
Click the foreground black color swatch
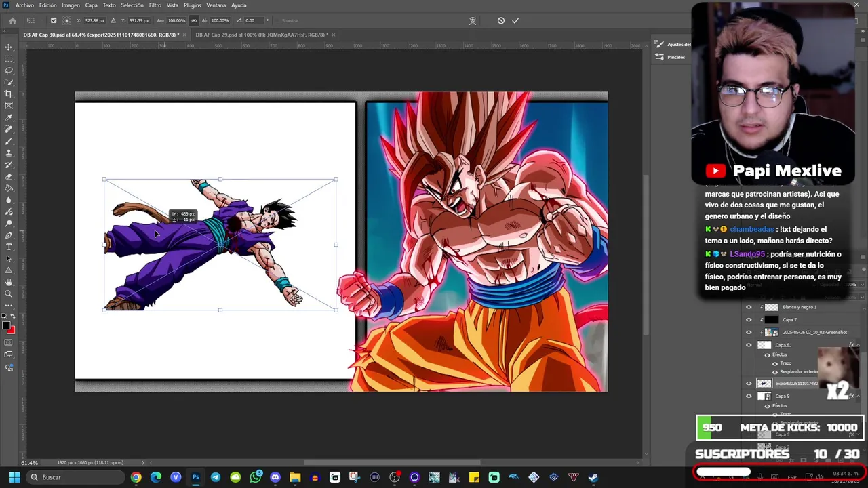pyautogui.click(x=6, y=325)
